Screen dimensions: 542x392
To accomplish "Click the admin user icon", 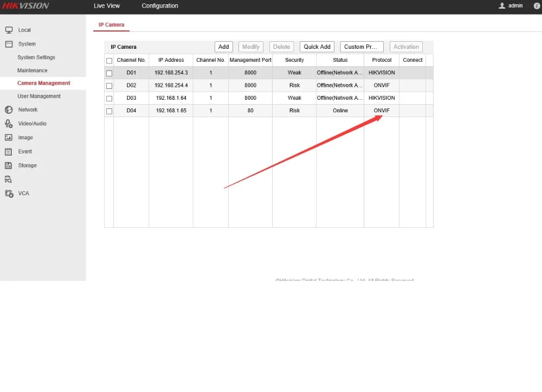I will pos(502,6).
